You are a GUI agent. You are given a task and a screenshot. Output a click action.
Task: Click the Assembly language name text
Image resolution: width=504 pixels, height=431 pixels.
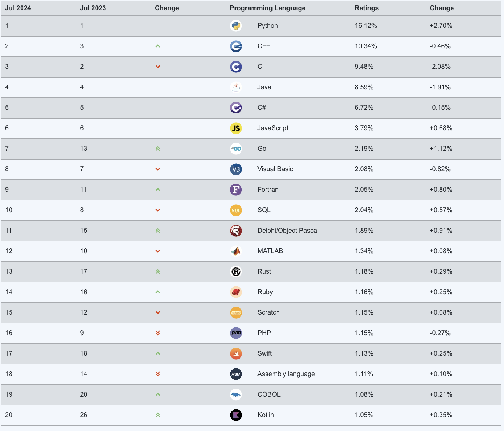pos(286,374)
